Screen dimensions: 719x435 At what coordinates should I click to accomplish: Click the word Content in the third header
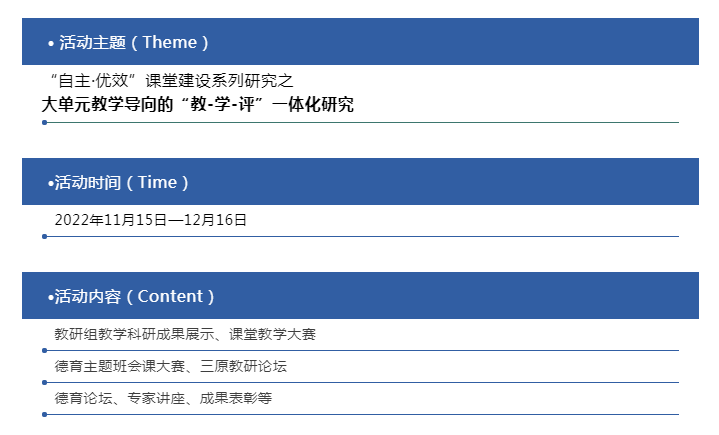coord(170,297)
